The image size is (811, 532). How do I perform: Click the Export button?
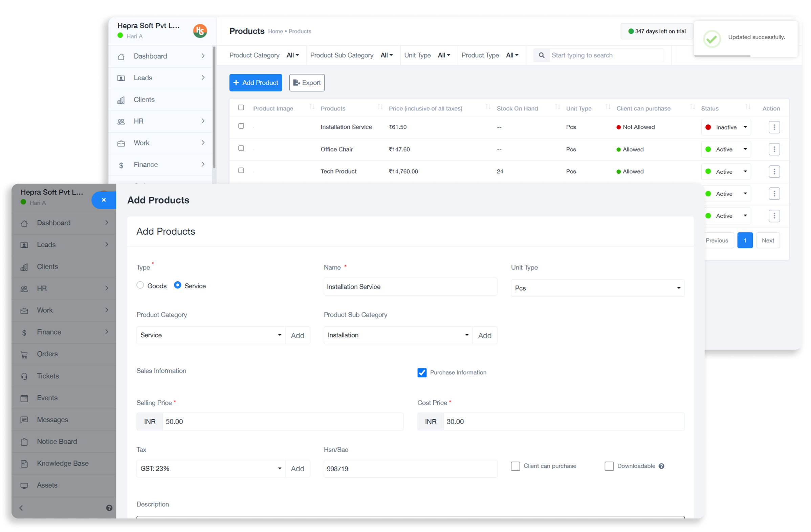click(307, 83)
